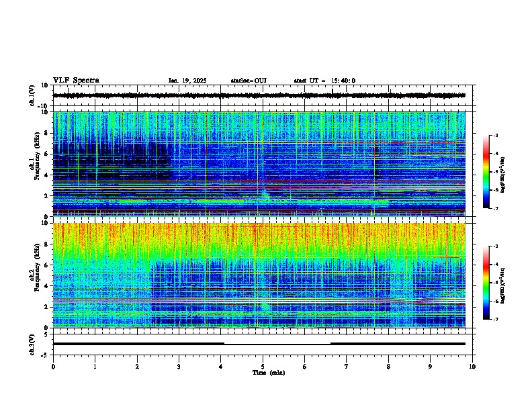Click the ch.2 colorbar log(PSD) unit label
The image size is (532, 411).
(x=503, y=285)
